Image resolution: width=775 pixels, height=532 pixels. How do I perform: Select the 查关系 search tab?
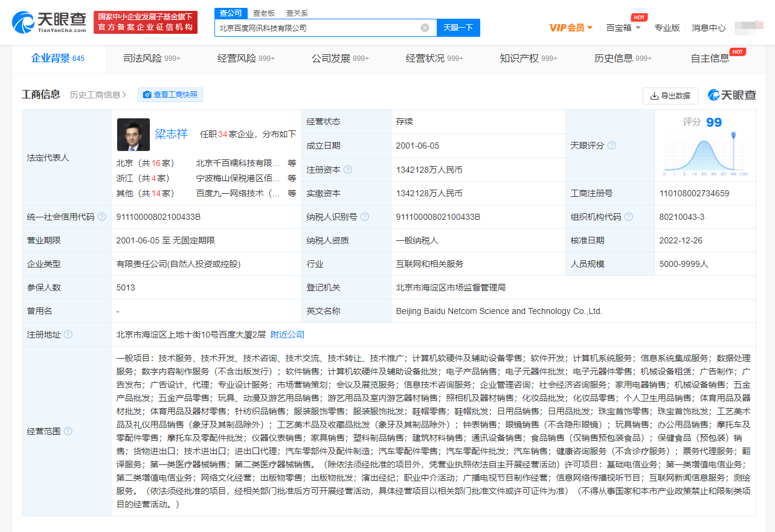pyautogui.click(x=297, y=13)
